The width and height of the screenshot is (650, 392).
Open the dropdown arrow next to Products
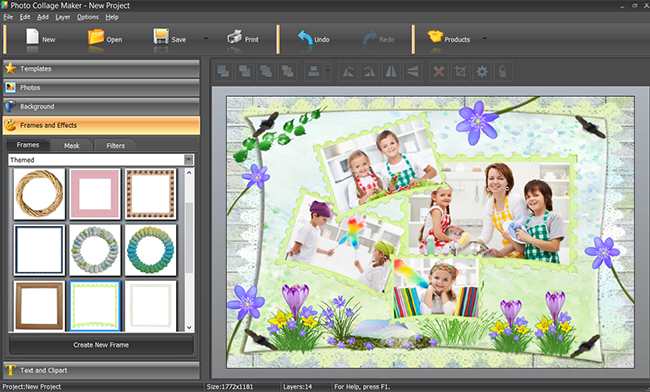pos(484,39)
